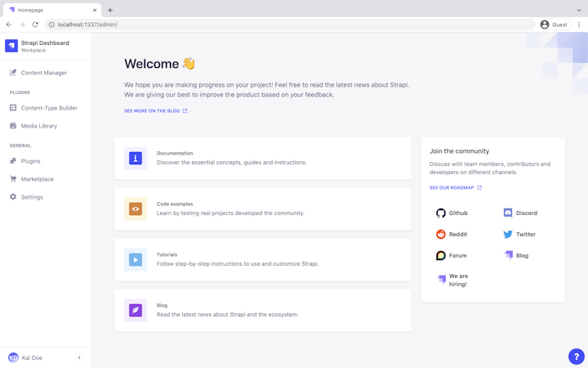This screenshot has width=588, height=368.
Task: Click the Marketplace shopping cart icon
Action: pyautogui.click(x=13, y=179)
